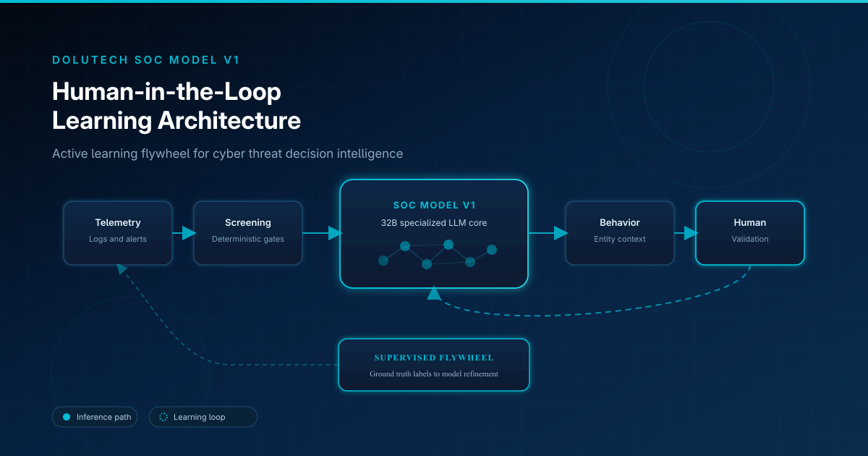Click the Telemetry box
The width and height of the screenshot is (868, 456).
(118, 232)
